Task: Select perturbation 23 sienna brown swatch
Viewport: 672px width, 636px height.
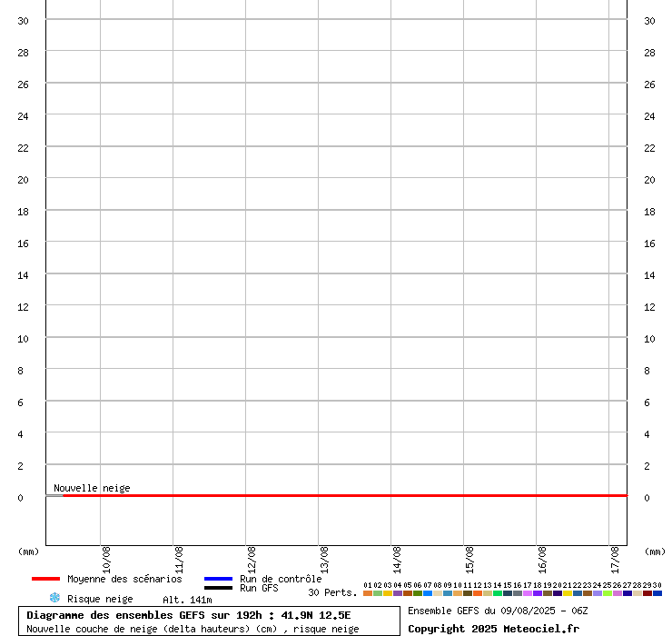Action: click(588, 593)
